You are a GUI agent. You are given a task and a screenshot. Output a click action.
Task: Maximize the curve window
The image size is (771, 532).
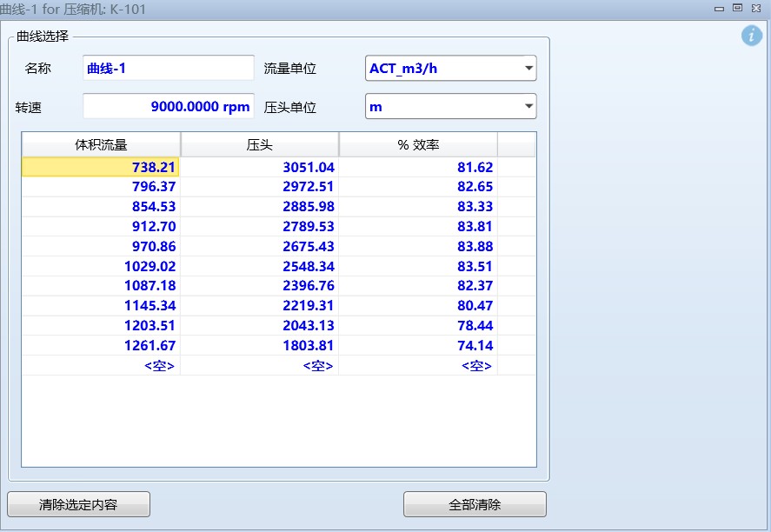[737, 8]
